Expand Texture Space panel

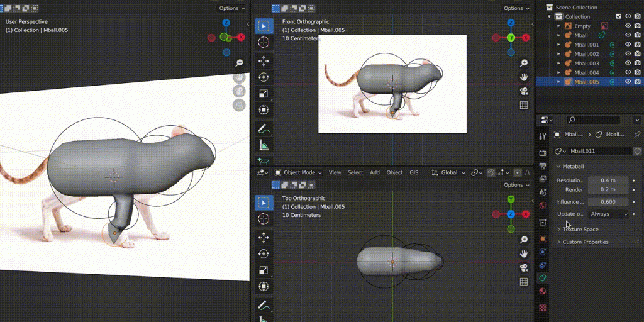tap(580, 229)
